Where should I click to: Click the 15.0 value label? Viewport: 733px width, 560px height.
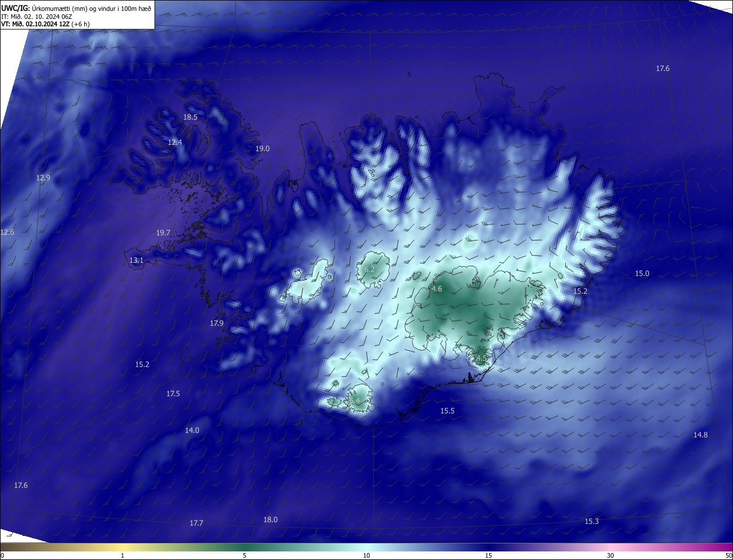tap(642, 273)
